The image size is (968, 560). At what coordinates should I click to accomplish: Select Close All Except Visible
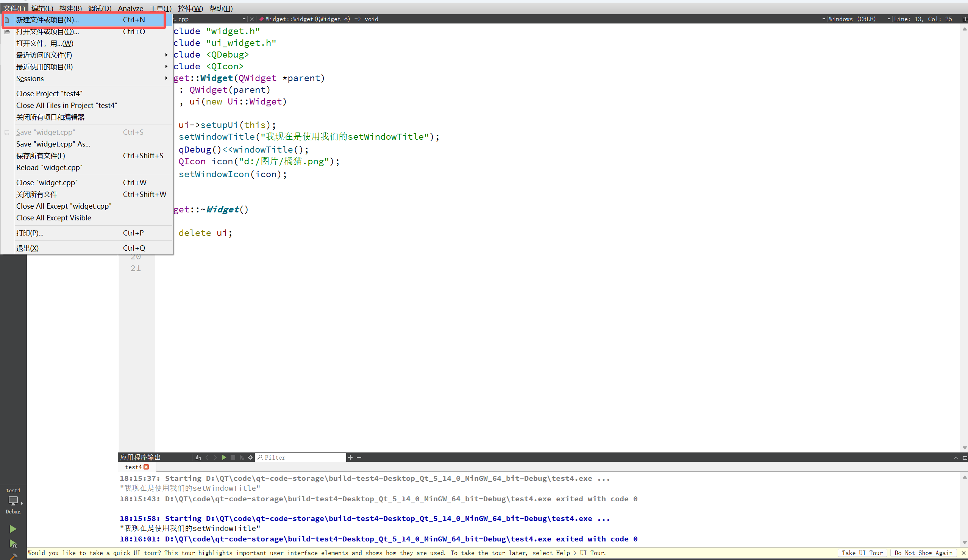click(x=86, y=218)
